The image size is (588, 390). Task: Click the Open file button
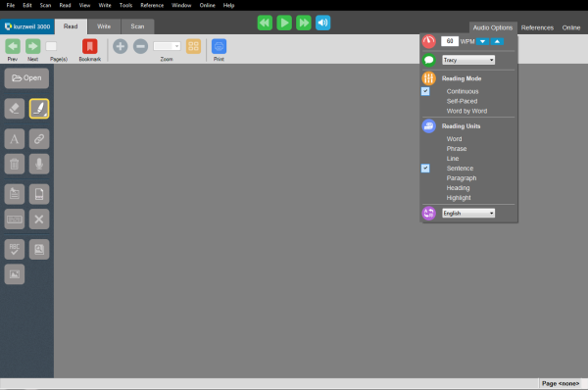tap(26, 78)
